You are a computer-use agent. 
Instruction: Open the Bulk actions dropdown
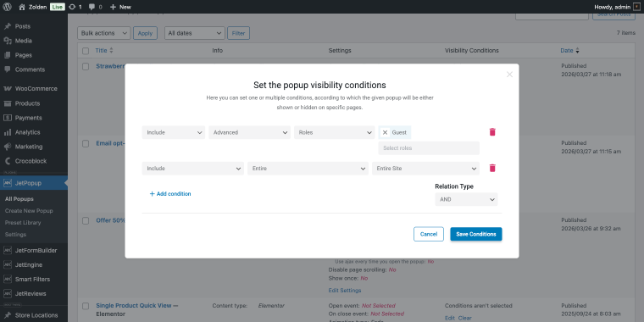pos(104,33)
